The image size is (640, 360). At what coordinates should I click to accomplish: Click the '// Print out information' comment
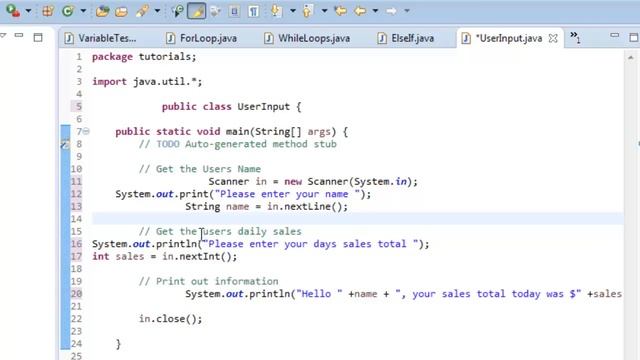208,281
